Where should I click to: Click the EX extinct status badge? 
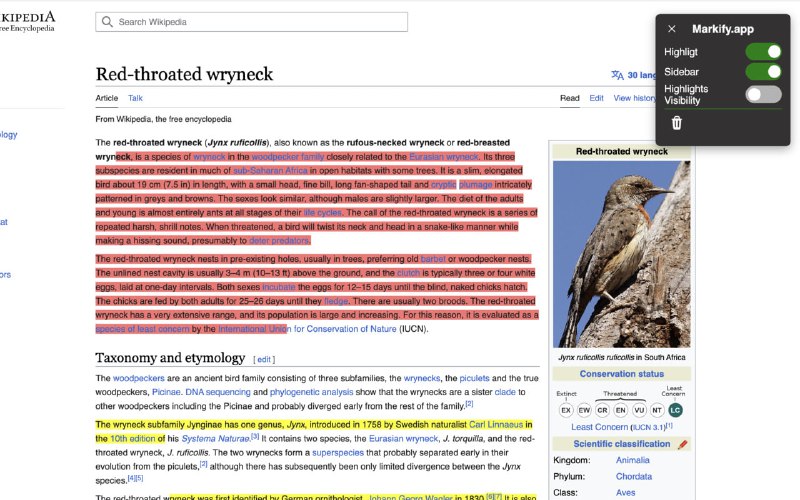566,410
